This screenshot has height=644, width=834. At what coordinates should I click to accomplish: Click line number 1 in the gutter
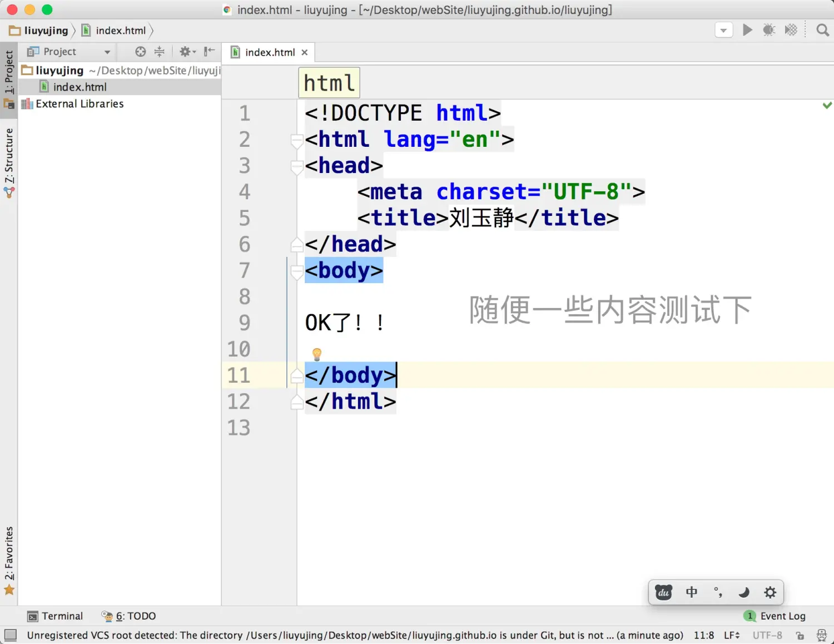pyautogui.click(x=245, y=113)
